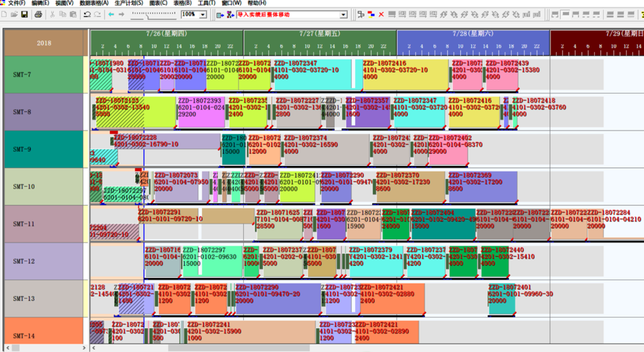Click the horizontal scrollbar at bottom

coord(273,348)
